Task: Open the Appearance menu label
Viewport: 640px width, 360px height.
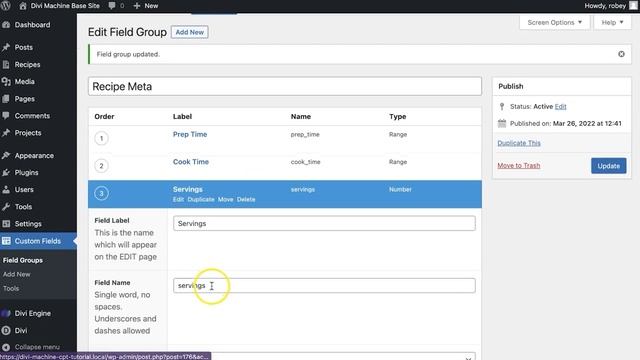Action: pos(34,156)
